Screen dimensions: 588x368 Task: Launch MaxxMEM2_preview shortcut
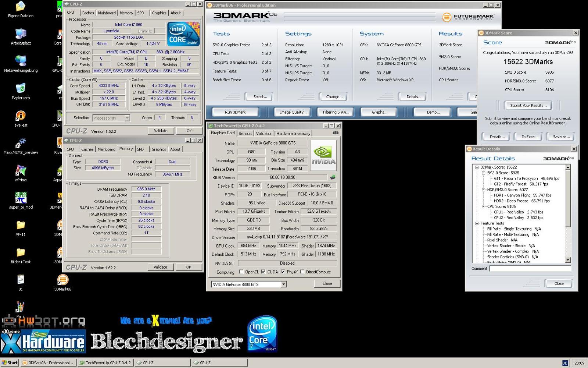pos(21,146)
